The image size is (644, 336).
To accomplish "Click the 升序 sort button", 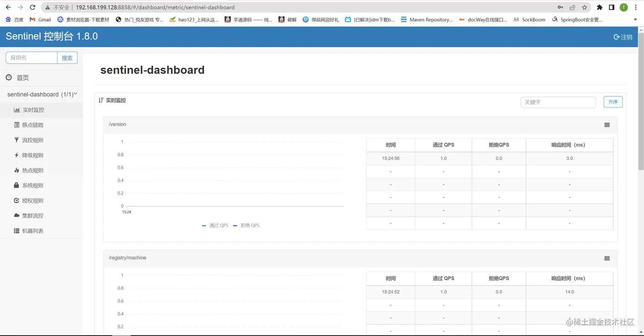I will click(613, 102).
